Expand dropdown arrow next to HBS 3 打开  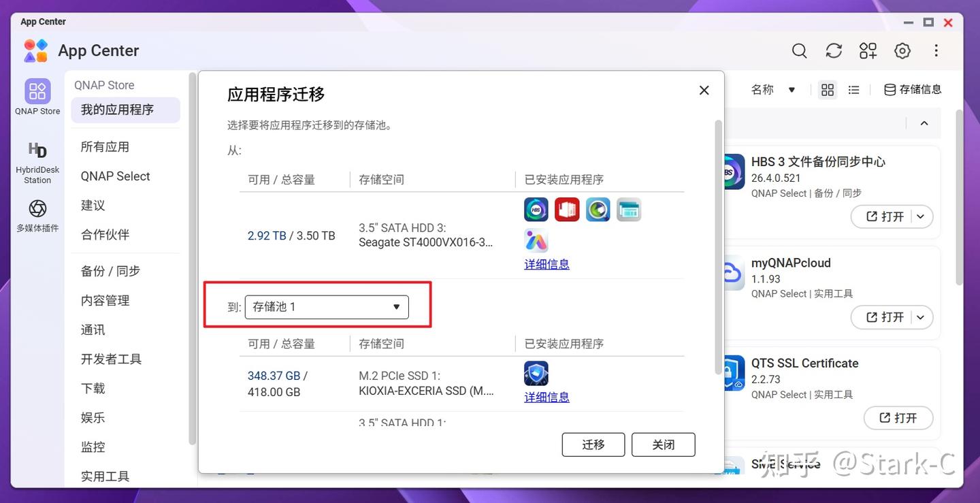(921, 216)
